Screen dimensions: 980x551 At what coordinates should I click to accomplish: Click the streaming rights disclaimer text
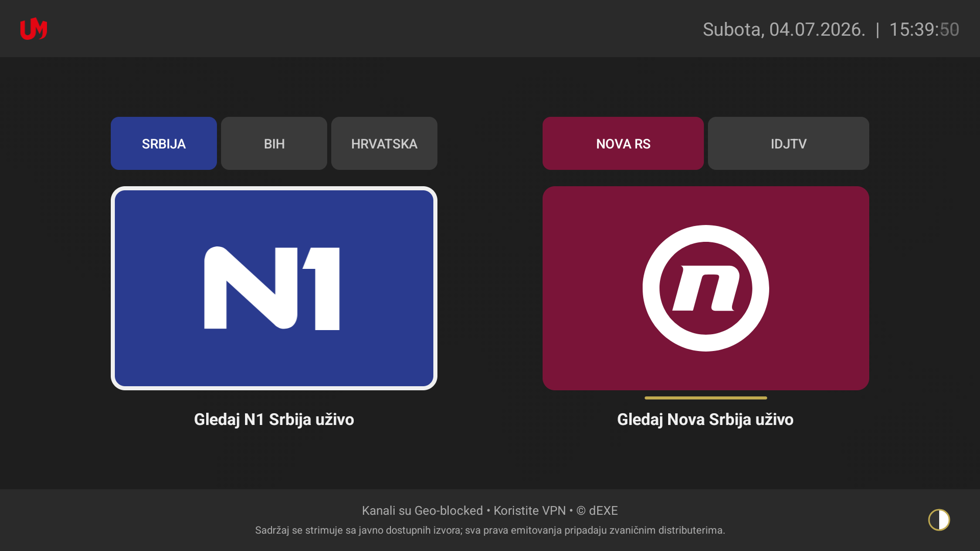coord(490,531)
